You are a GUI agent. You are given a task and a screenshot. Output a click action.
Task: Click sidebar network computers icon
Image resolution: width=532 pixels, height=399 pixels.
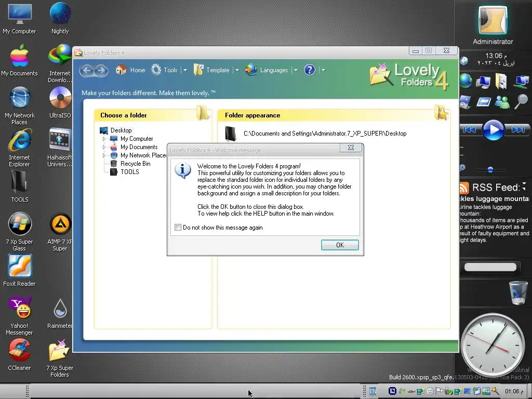(521, 82)
